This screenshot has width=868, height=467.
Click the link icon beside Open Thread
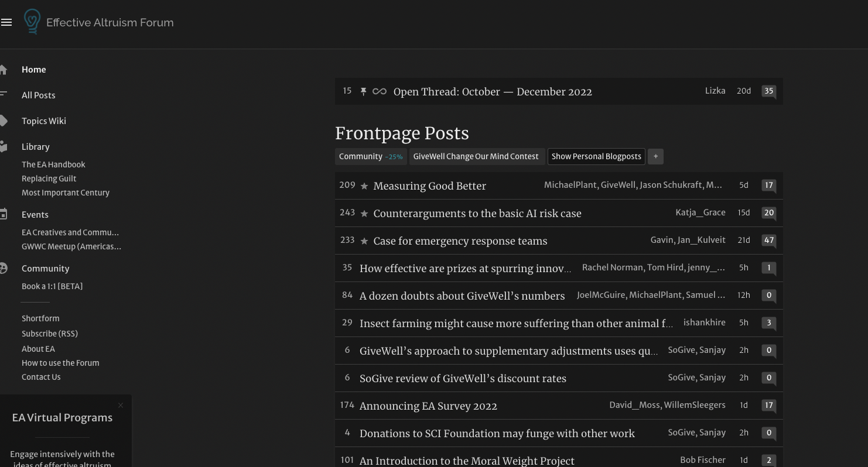click(380, 91)
